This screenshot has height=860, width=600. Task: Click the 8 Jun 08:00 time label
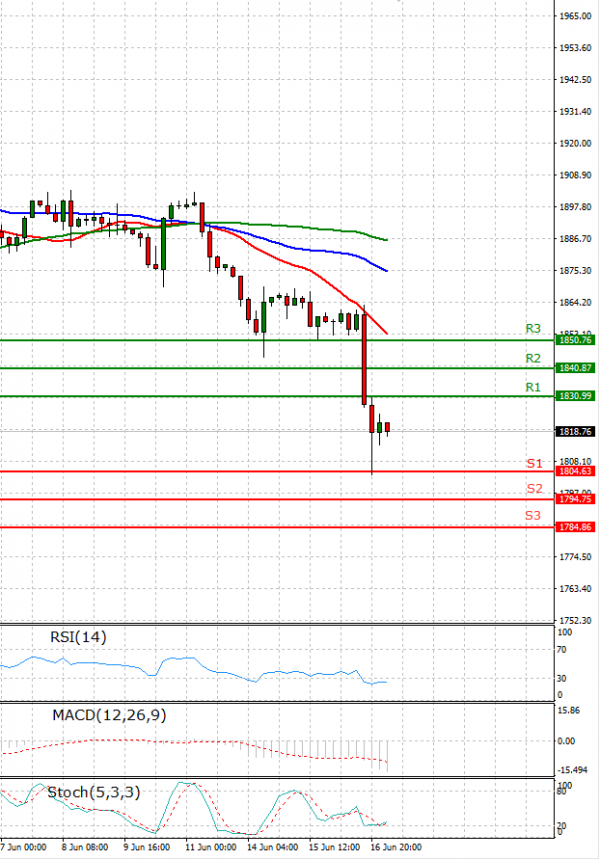[x=85, y=847]
